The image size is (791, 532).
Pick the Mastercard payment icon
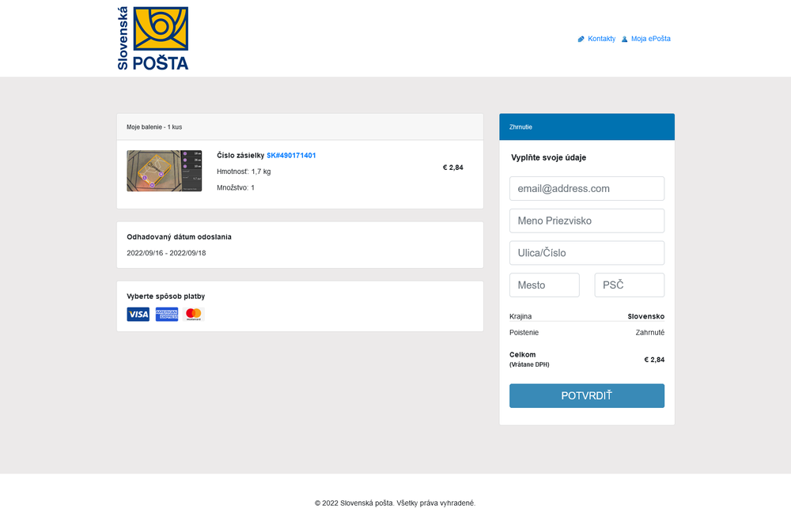coord(194,315)
